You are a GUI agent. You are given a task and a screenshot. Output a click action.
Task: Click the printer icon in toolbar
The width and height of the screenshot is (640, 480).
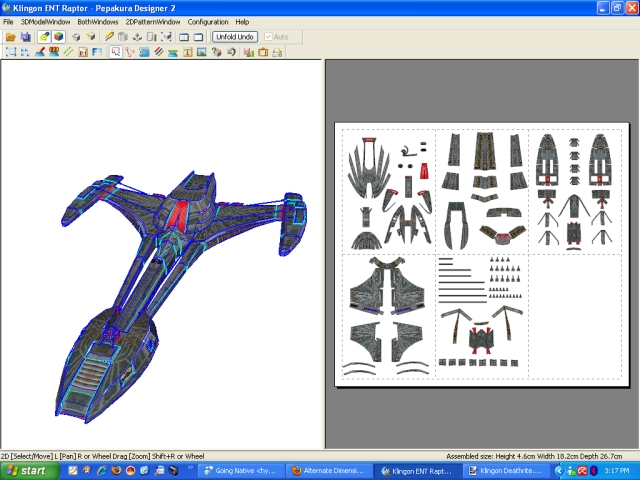click(x=277, y=52)
